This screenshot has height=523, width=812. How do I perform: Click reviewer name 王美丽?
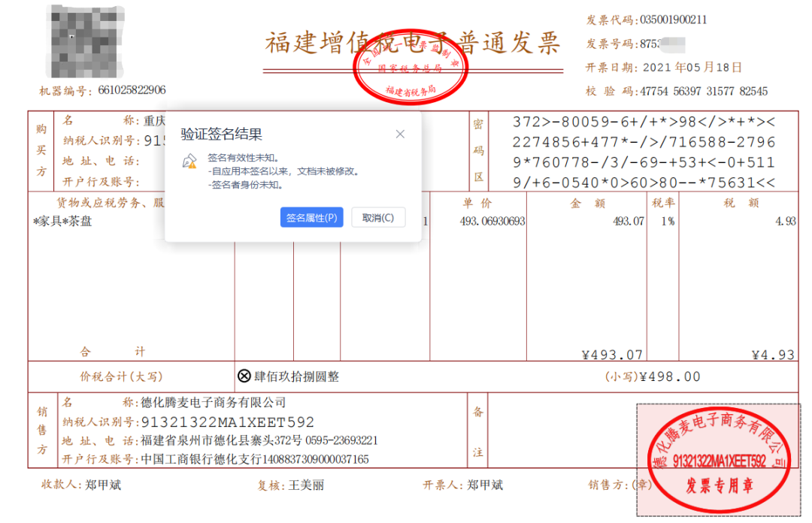[x=306, y=485]
